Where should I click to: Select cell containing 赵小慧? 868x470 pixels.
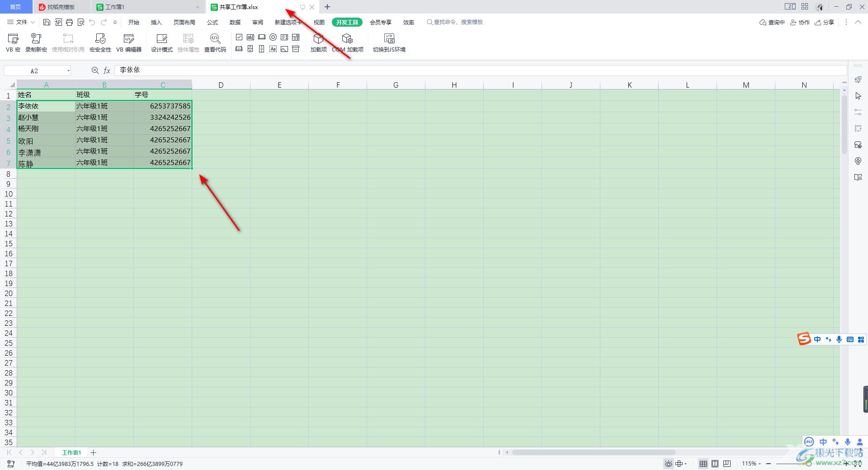[46, 117]
